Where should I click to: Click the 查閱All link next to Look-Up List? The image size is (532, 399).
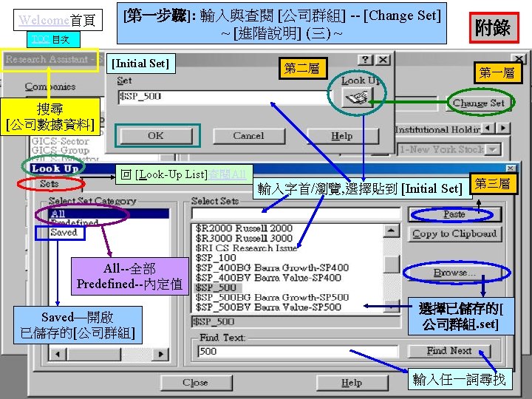227,174
